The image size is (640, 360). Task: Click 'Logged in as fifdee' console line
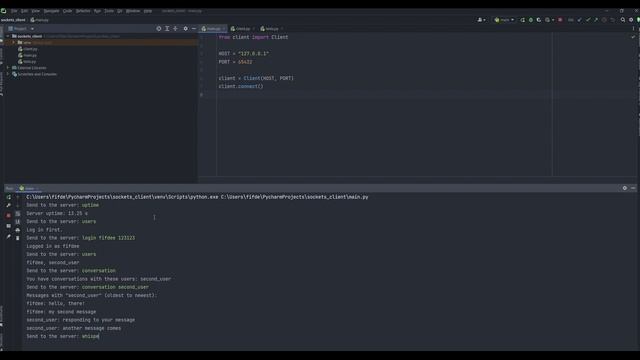53,246
